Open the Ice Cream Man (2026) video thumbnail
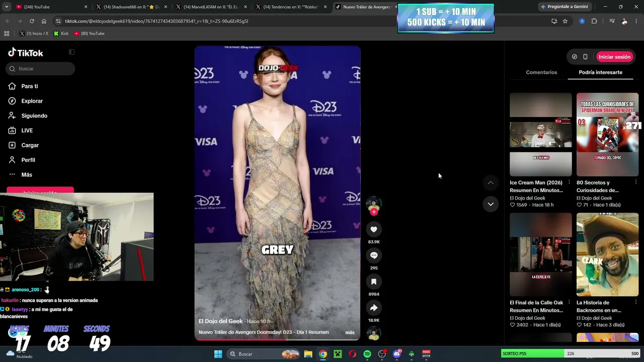 [x=540, y=134]
